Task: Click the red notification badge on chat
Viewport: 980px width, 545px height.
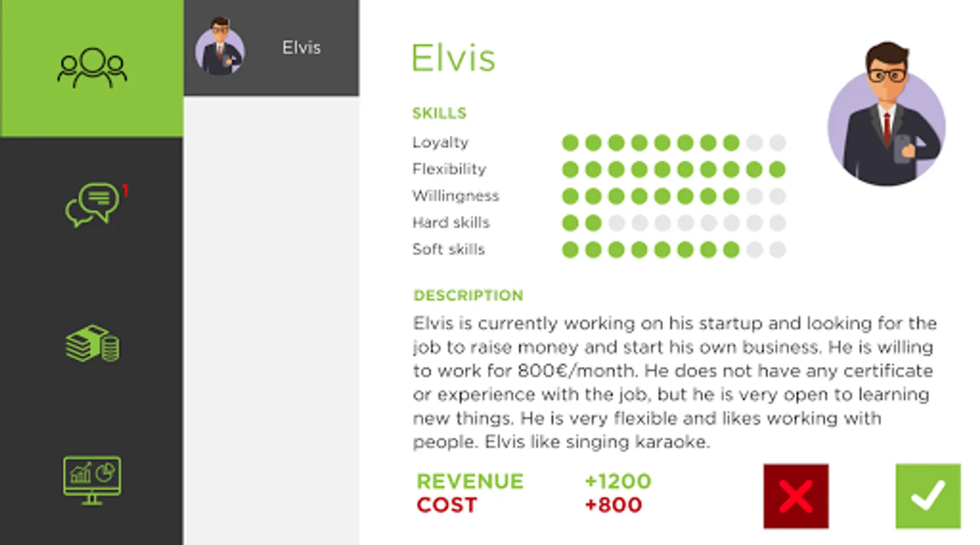Action: pos(125,190)
